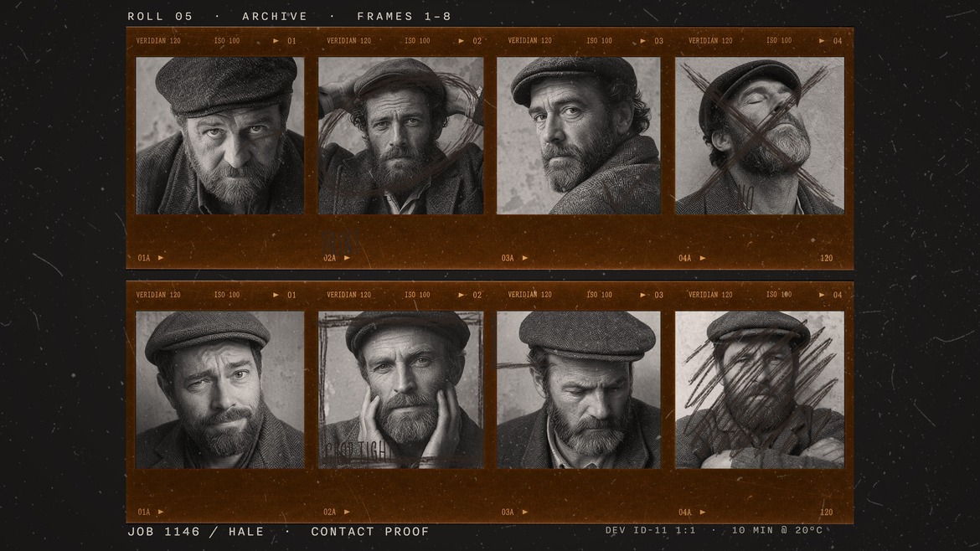Select lower strip frame 03 downward-gazing portrait
980x551 pixels.
[579, 390]
